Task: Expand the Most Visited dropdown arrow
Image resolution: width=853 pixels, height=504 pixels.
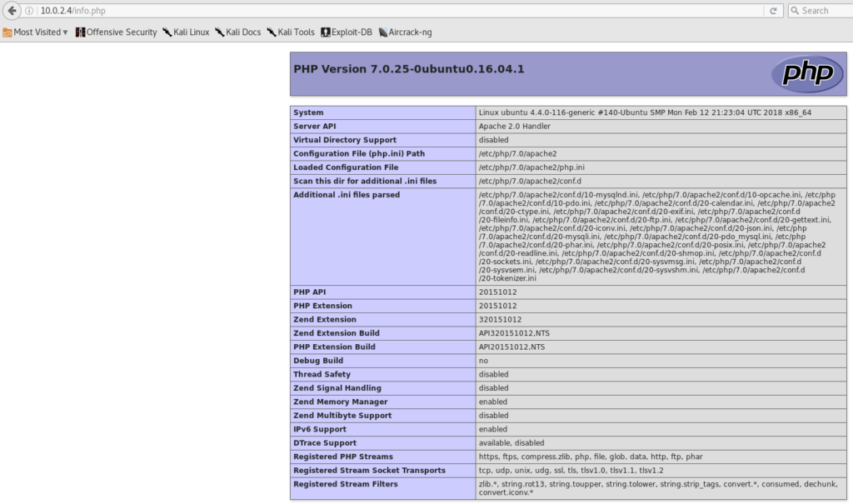Action: pos(66,32)
